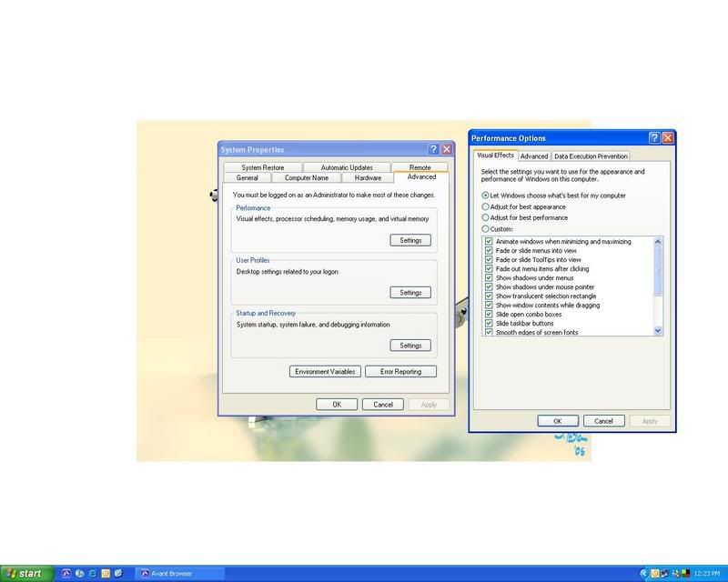This screenshot has height=582, width=728.
Task: Switch to the General tab
Action: (x=247, y=177)
